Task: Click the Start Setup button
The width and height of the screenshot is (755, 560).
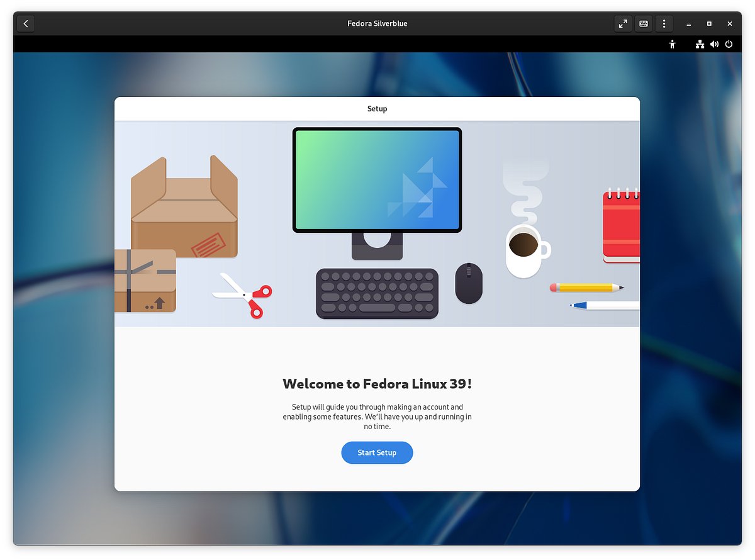Action: pos(377,452)
